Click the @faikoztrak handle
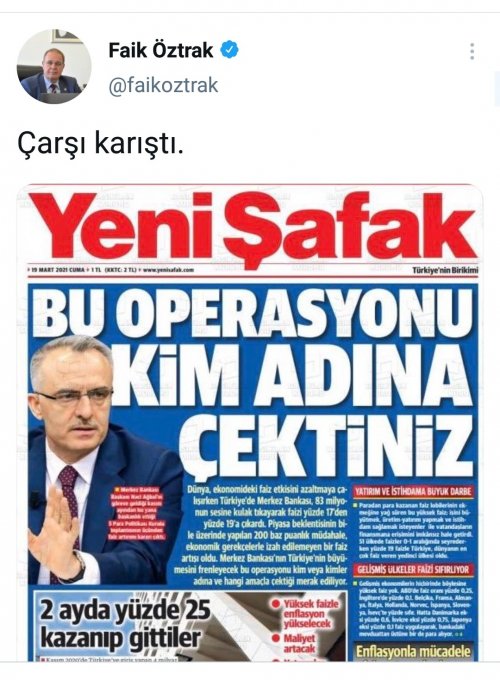 pos(163,85)
